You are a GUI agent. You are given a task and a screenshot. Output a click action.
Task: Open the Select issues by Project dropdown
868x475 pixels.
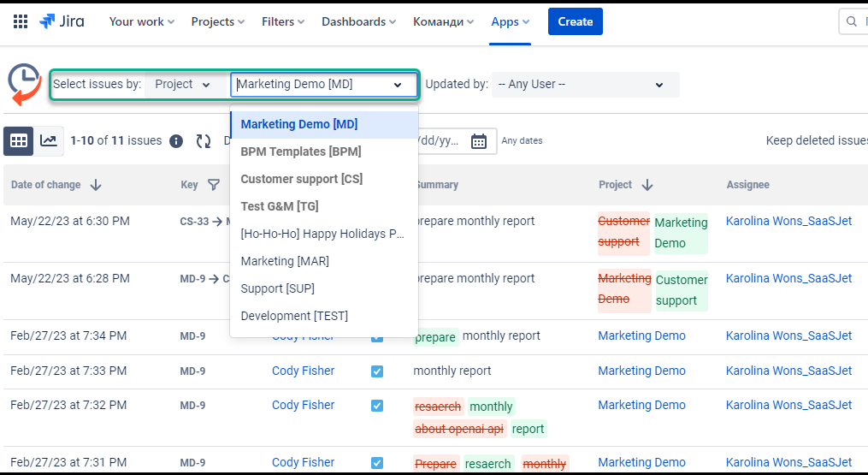(x=182, y=85)
